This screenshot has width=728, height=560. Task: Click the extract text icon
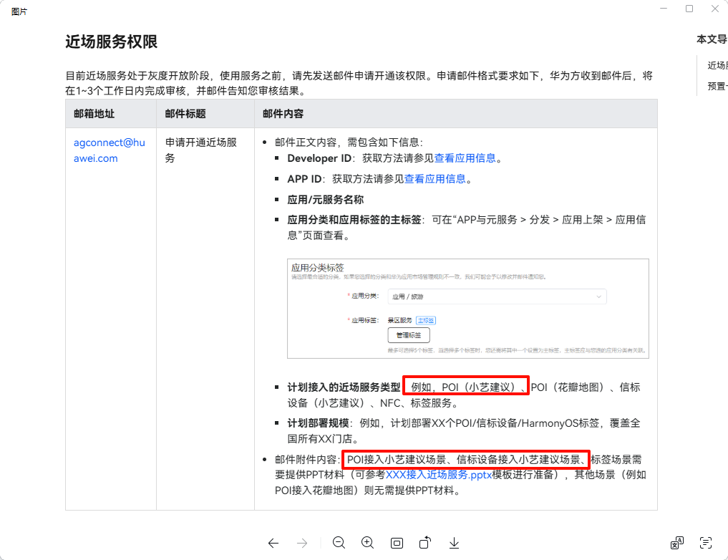coord(707,543)
